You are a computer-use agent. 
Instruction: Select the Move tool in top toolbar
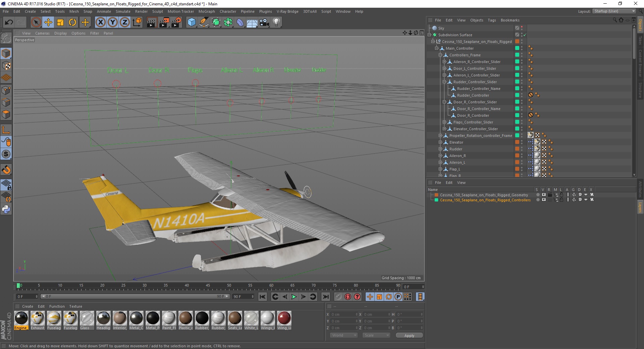click(48, 22)
